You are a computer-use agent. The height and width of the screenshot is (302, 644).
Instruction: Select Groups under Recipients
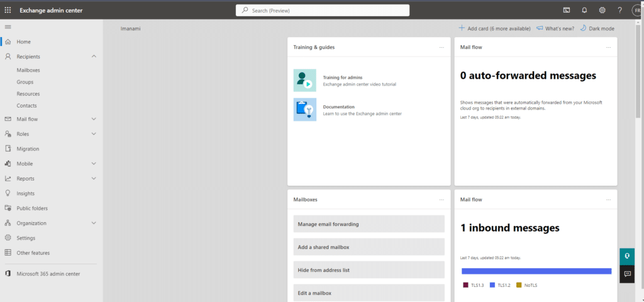click(x=25, y=82)
